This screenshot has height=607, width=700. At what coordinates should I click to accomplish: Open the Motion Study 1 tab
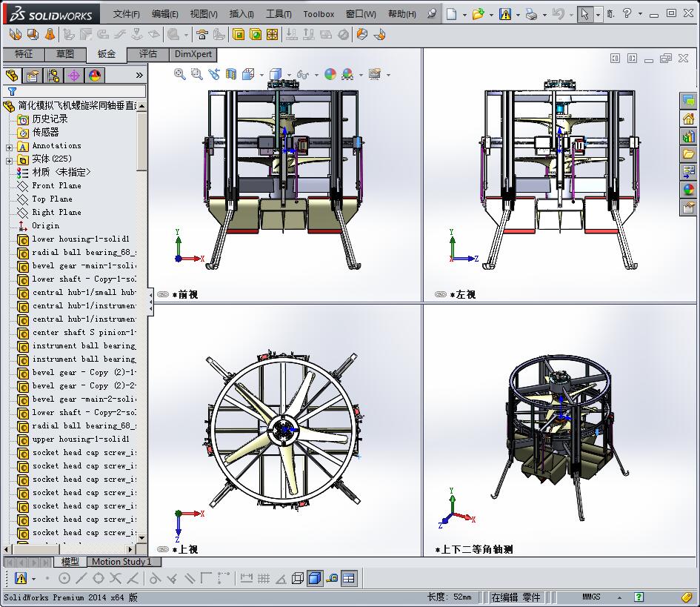pos(121,562)
